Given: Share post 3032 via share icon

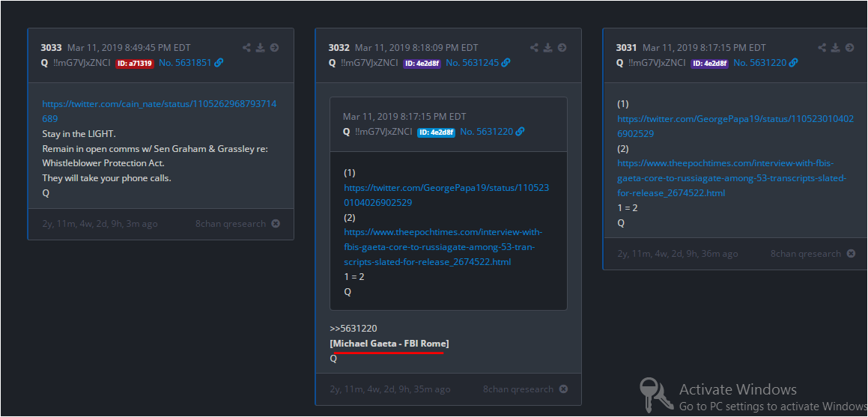Looking at the screenshot, I should pos(534,48).
